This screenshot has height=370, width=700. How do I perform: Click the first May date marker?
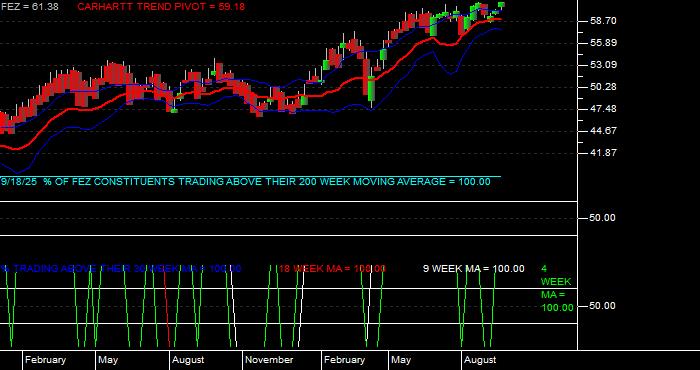(x=108, y=360)
